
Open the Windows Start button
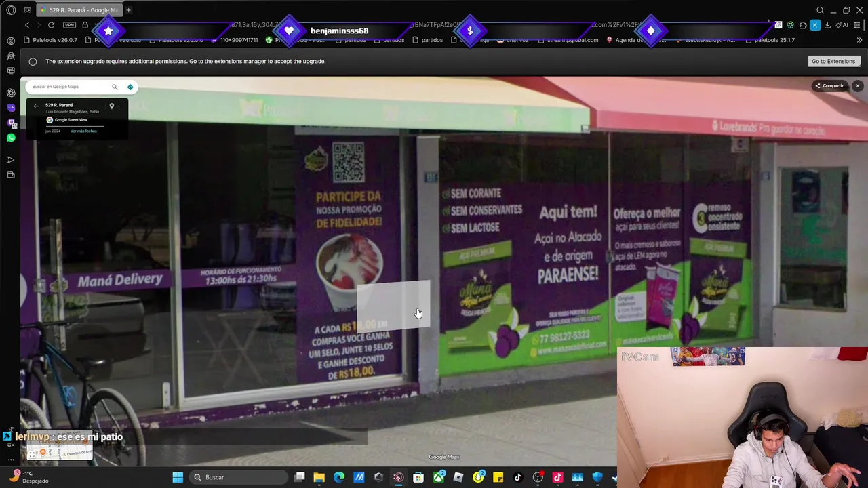point(178,477)
